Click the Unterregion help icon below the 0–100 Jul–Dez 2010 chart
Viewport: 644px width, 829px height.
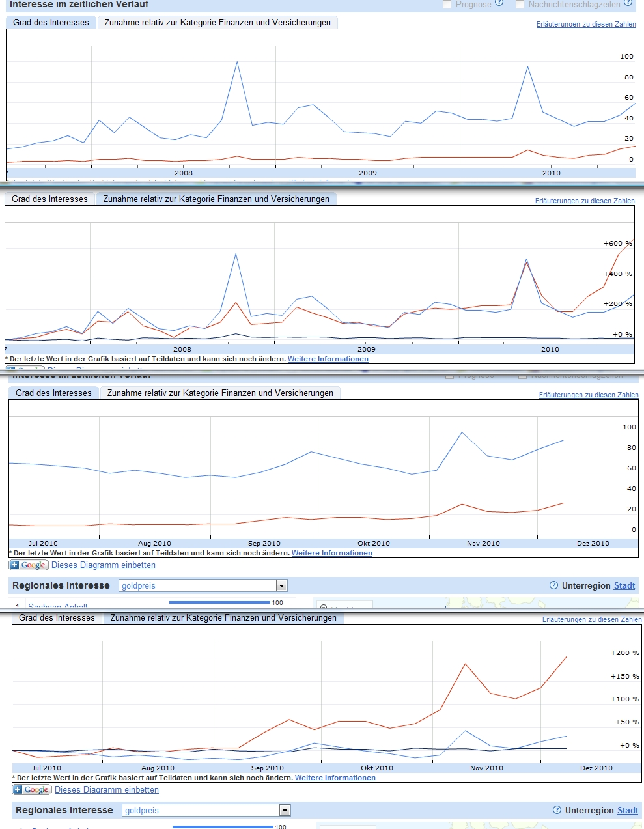coord(553,585)
